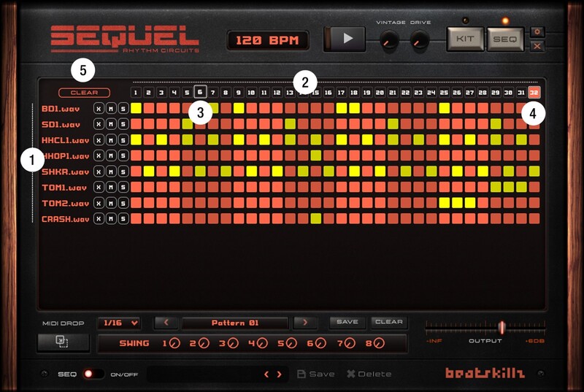Click the Pattern 01 name field
Viewport: 584px width, 392px height.
coord(235,323)
